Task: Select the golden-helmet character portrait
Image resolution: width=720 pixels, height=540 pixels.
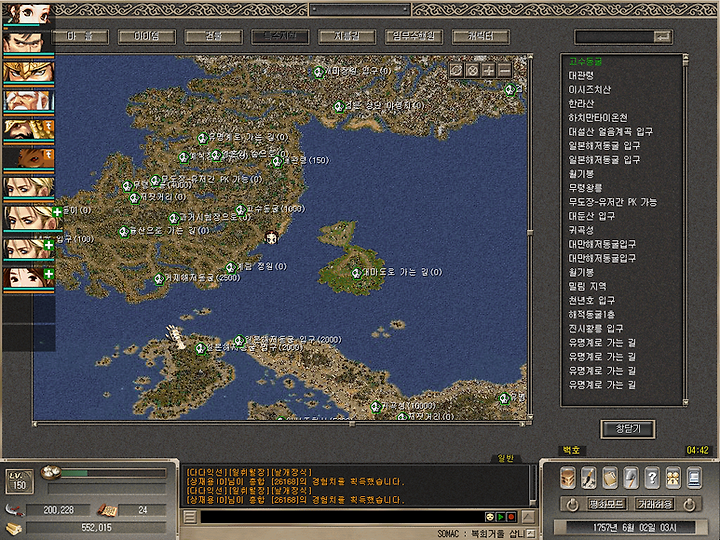Action: (28, 73)
